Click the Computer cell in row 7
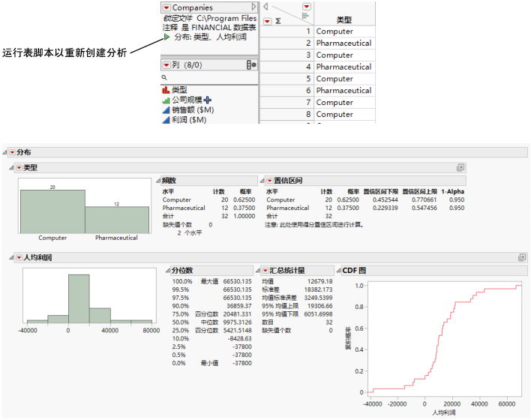Image resolution: width=531 pixels, height=420 pixels. pyautogui.click(x=344, y=102)
